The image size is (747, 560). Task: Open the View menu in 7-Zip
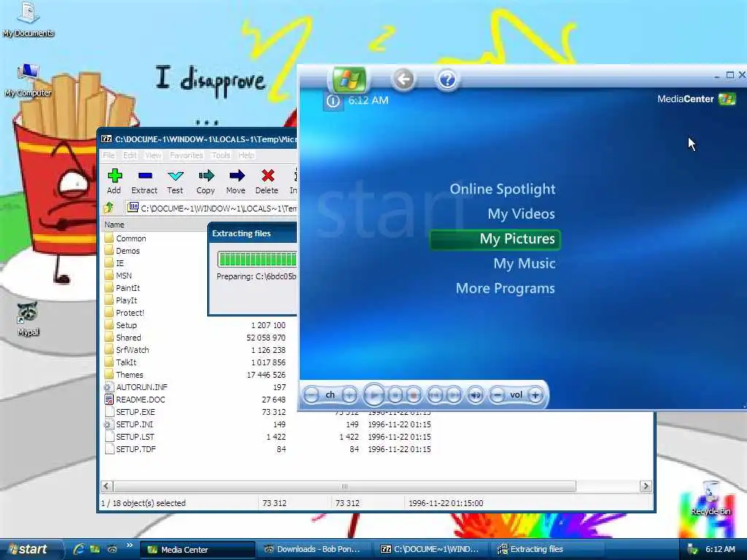coord(153,155)
